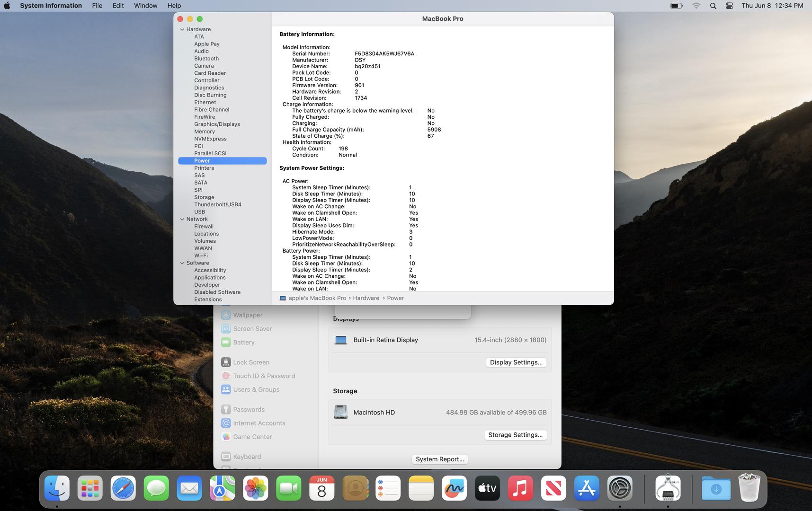The height and width of the screenshot is (511, 812).
Task: Click Hardware in the path bar
Action: tap(366, 298)
